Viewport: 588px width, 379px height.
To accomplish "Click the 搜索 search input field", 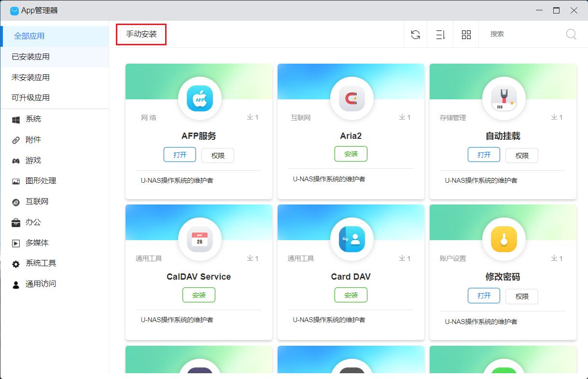I will point(524,34).
